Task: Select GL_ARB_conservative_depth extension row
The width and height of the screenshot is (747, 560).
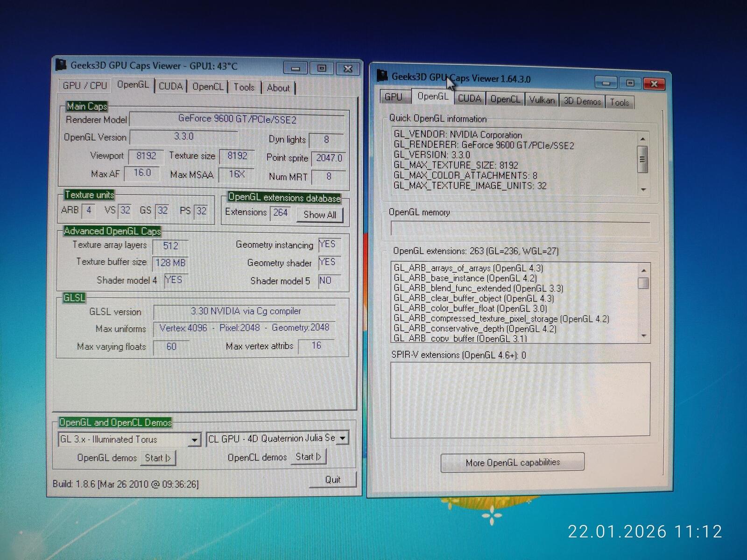Action: [x=475, y=329]
